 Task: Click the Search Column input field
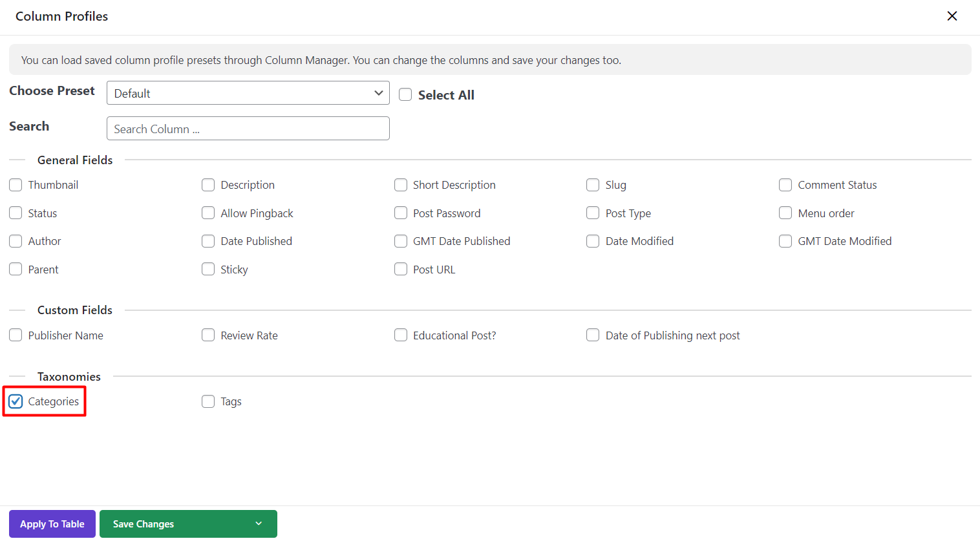click(x=248, y=129)
